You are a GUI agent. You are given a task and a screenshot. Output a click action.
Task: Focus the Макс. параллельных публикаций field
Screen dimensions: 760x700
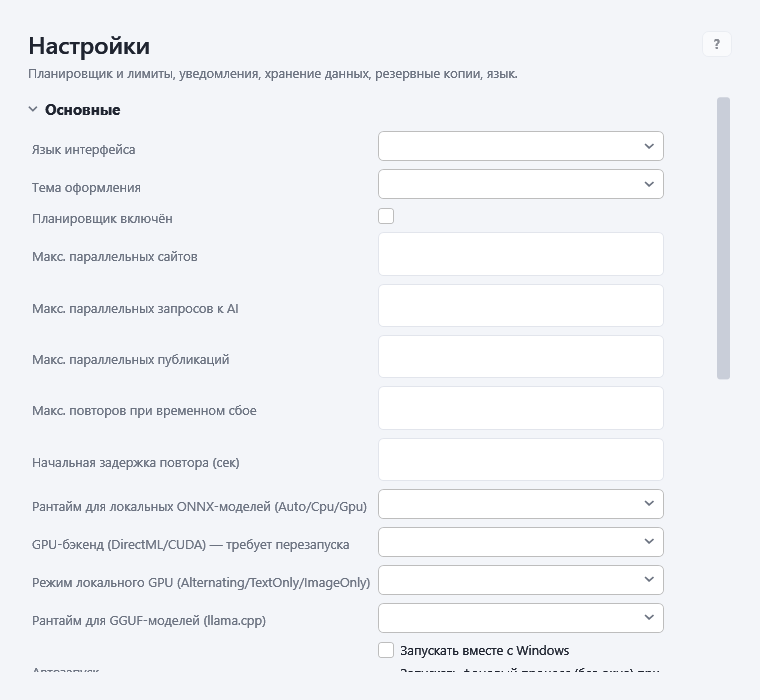pyautogui.click(x=521, y=356)
